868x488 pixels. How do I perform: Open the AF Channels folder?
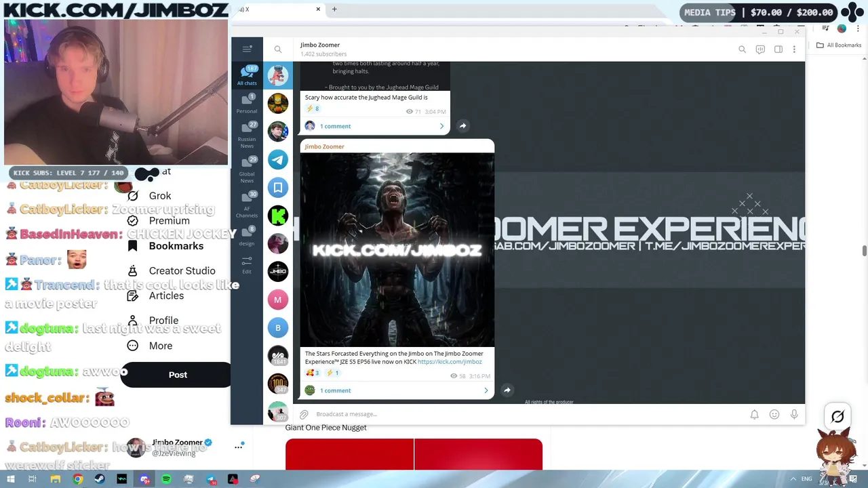(247, 204)
